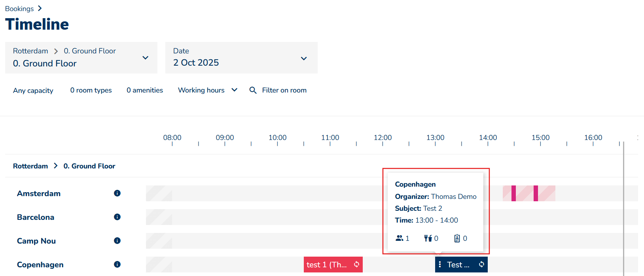This screenshot has width=644, height=276.
Task: Click recurrence icon on the test 1 booking
Action: (356, 265)
